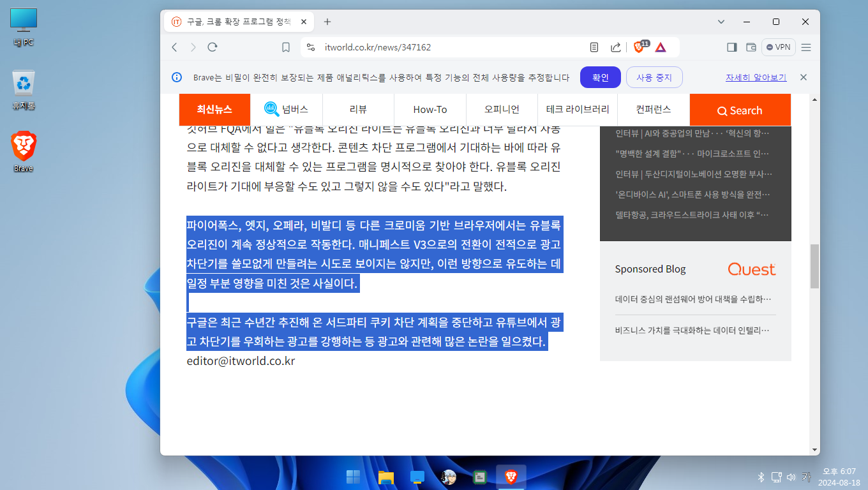Click the Sponsored Blog heading
The height and width of the screenshot is (490, 868).
(650, 269)
